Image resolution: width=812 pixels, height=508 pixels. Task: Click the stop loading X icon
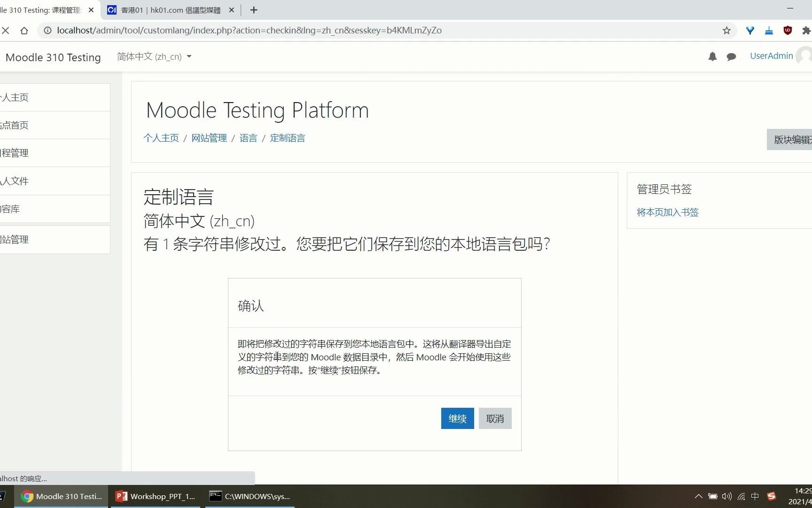point(6,31)
